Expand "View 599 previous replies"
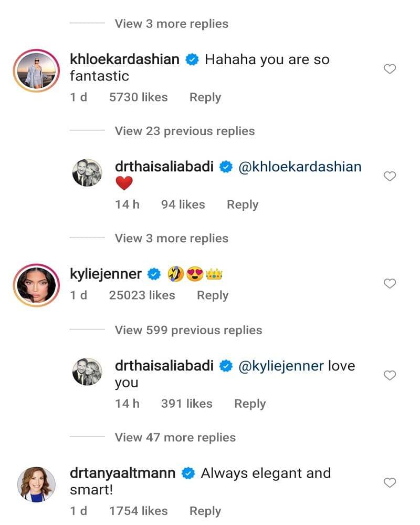Viewport: 420px width, 525px height. point(188,330)
